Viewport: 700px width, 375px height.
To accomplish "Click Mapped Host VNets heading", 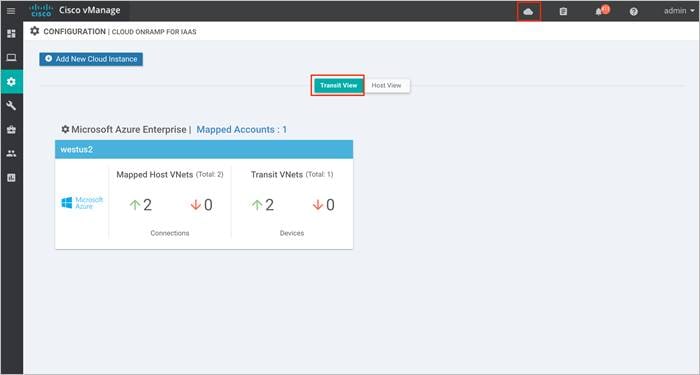I will [155, 175].
